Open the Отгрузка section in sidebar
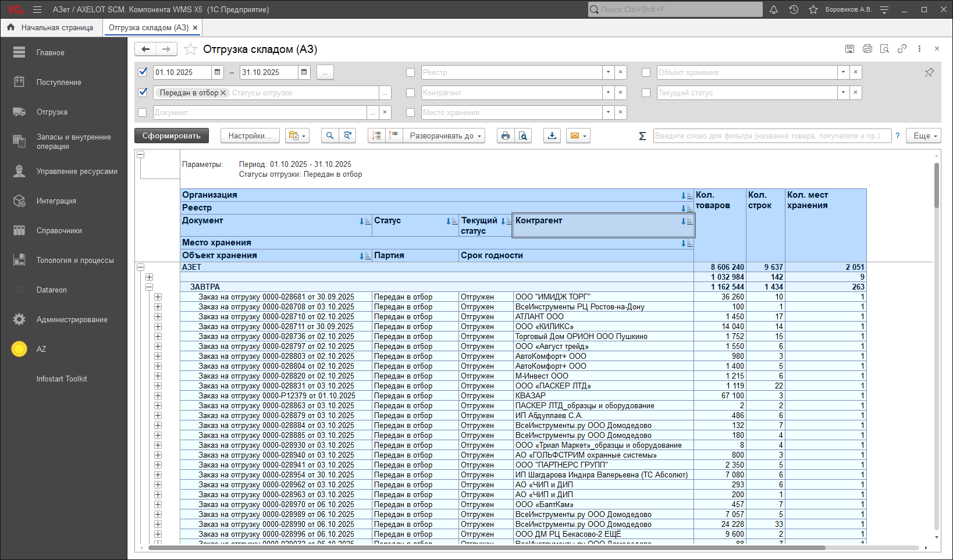This screenshot has height=560, width=953. coord(52,112)
